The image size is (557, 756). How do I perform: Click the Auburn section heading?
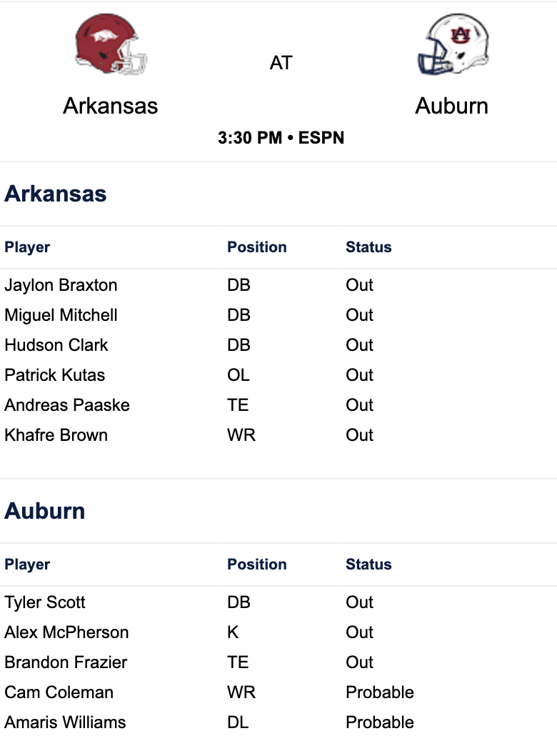(x=45, y=511)
